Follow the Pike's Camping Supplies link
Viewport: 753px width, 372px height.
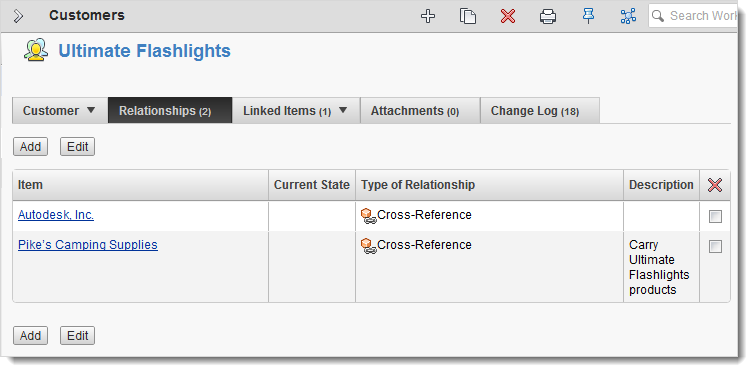[88, 245]
